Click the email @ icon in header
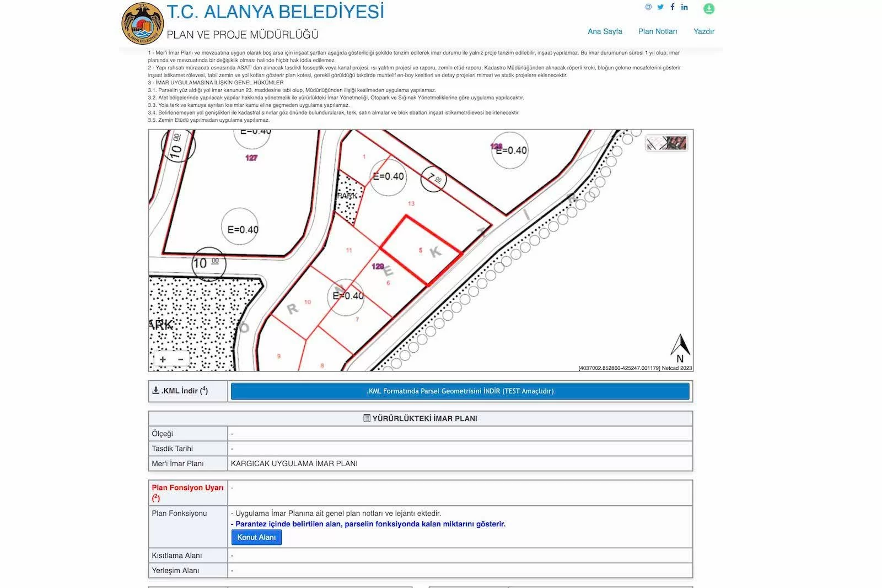Screen dimensions: 882x588 pyautogui.click(x=648, y=7)
